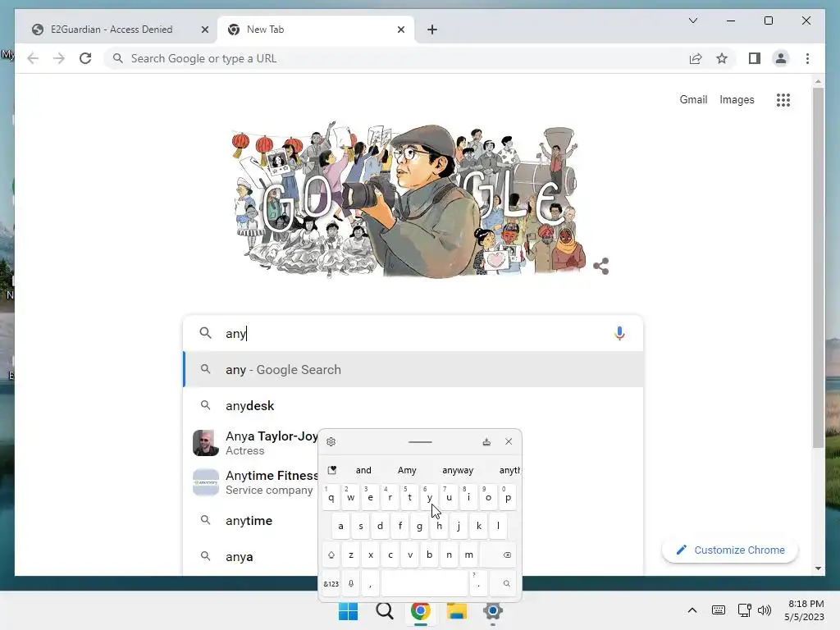
Task: Toggle the Chrome side panel
Action: point(755,58)
